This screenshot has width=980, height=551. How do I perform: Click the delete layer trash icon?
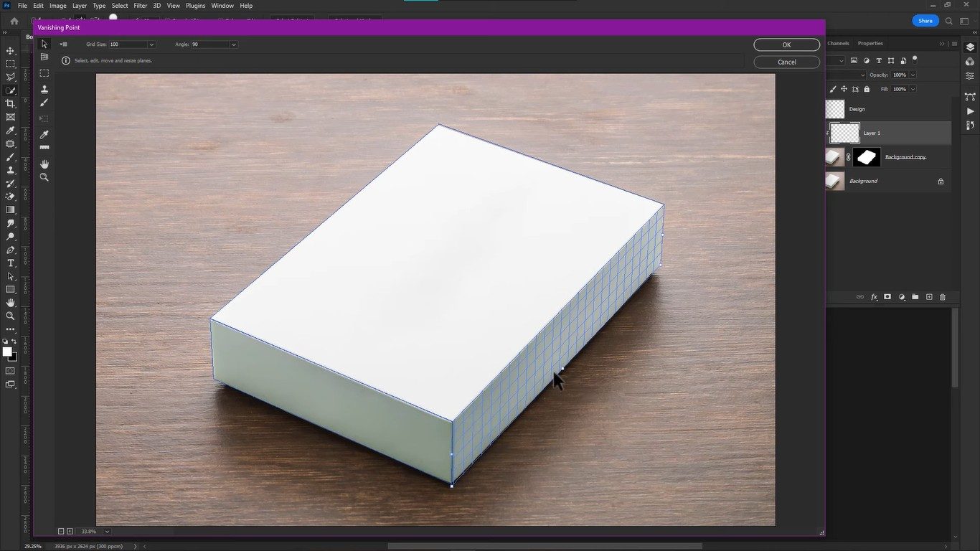[x=943, y=297]
